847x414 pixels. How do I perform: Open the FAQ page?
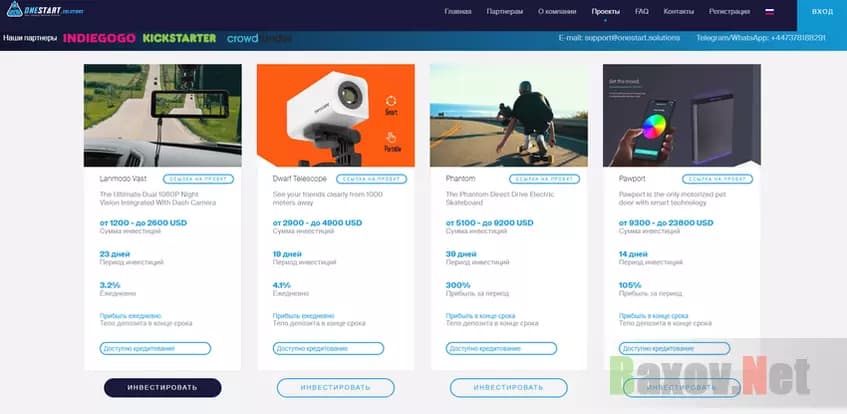click(x=641, y=11)
